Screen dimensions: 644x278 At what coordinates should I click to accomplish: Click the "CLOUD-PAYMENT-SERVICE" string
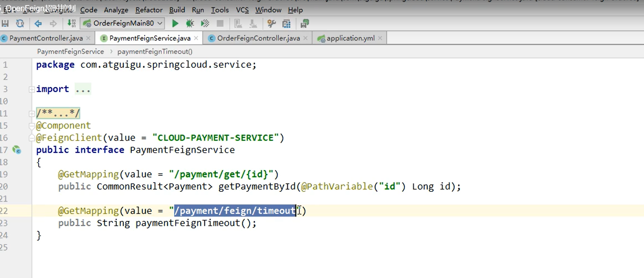coord(215,138)
